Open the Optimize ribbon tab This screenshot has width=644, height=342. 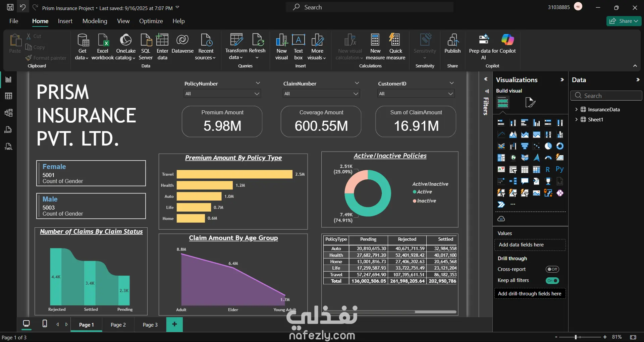(x=151, y=21)
